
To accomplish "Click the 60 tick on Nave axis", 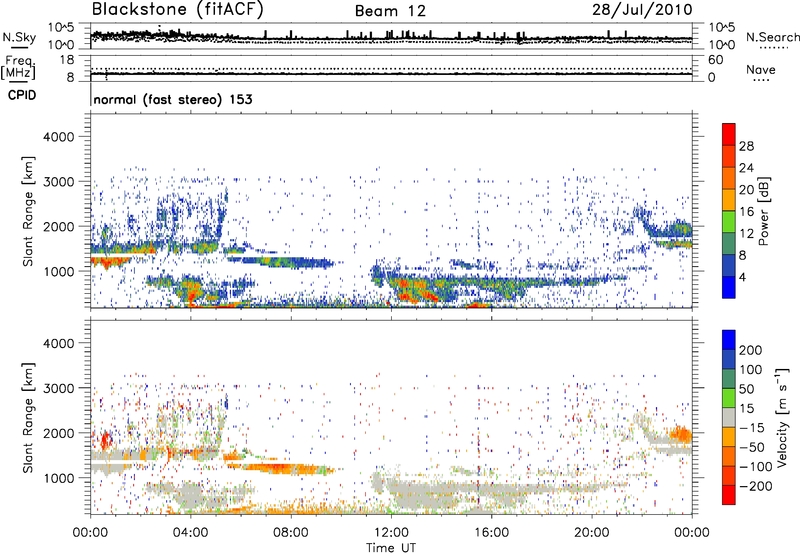I will [x=715, y=60].
